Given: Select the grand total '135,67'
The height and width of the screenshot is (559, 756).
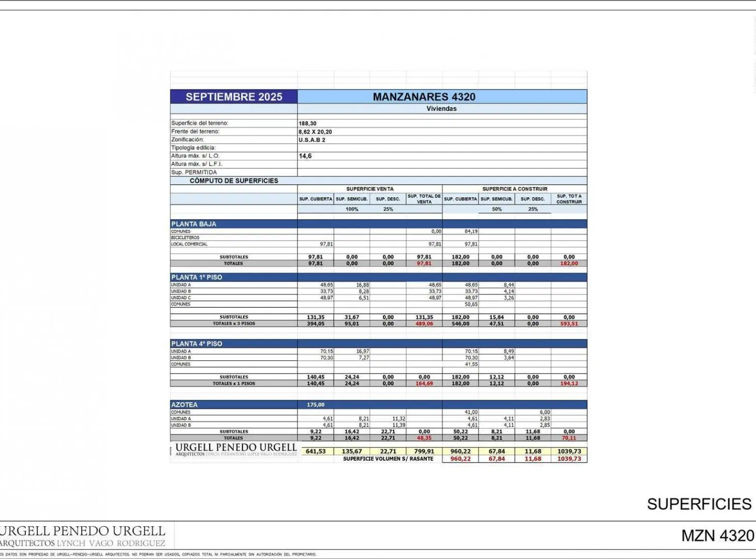Looking at the screenshot, I should (x=352, y=451).
